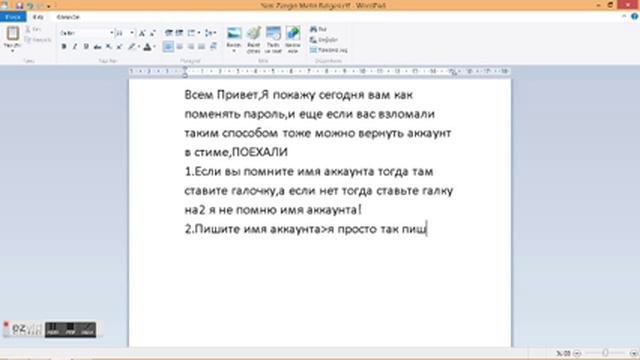Click Bul (Find) in editing group
The image size is (640, 360).
click(x=318, y=29)
